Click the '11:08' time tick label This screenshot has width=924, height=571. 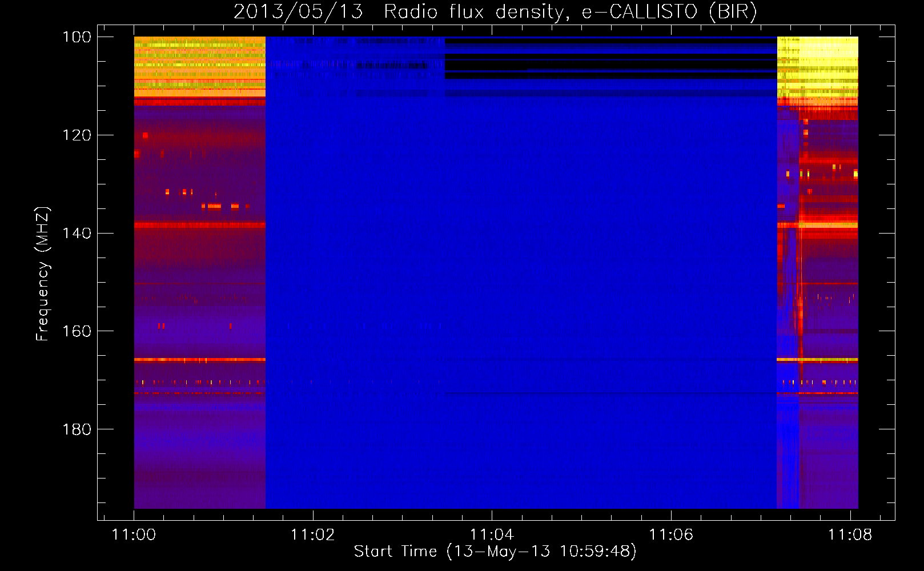850,534
